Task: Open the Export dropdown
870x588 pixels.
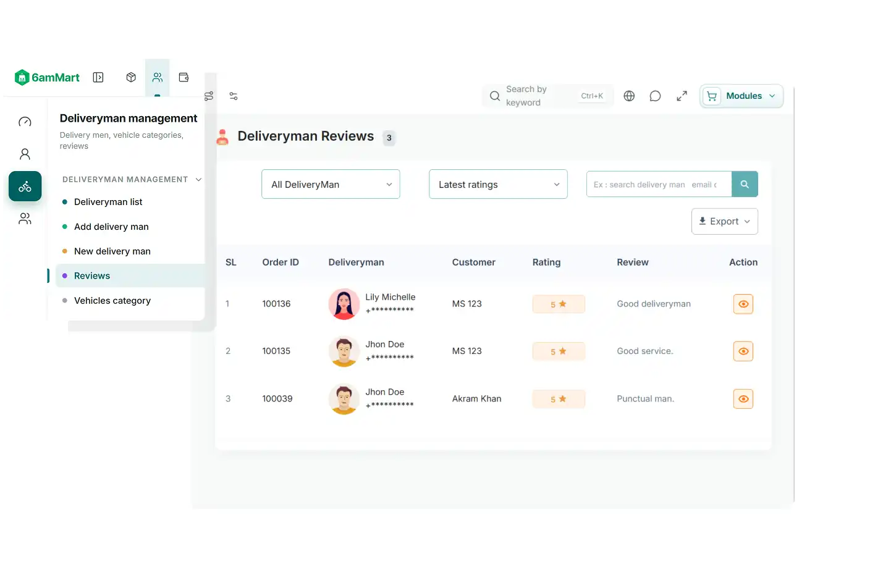Action: pyautogui.click(x=724, y=221)
